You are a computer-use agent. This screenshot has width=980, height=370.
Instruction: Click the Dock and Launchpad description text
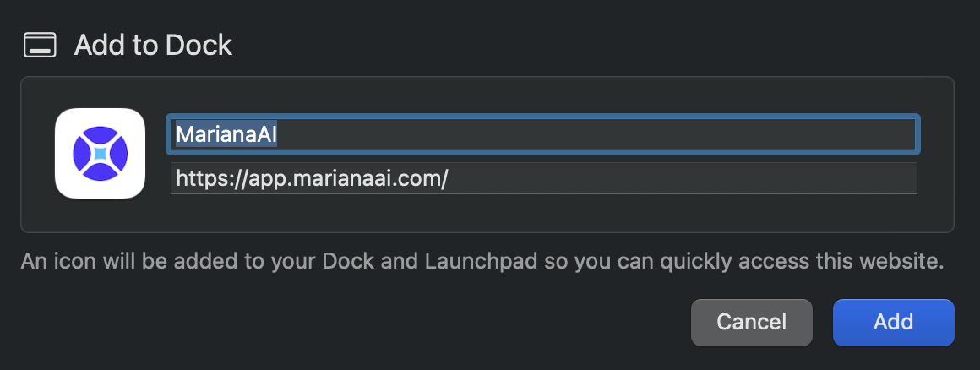click(482, 261)
